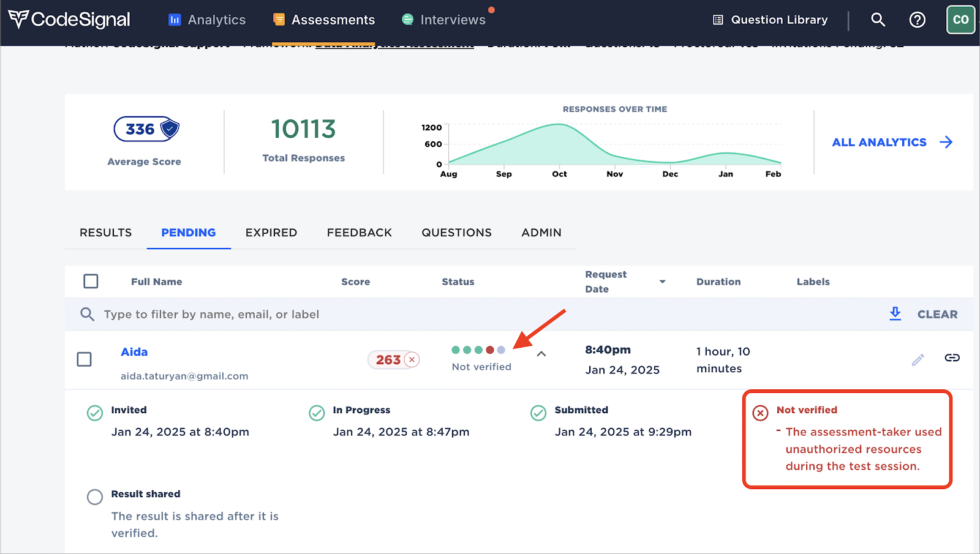Viewport: 980px width, 554px height.
Task: Open the Interviews section
Action: point(443,20)
